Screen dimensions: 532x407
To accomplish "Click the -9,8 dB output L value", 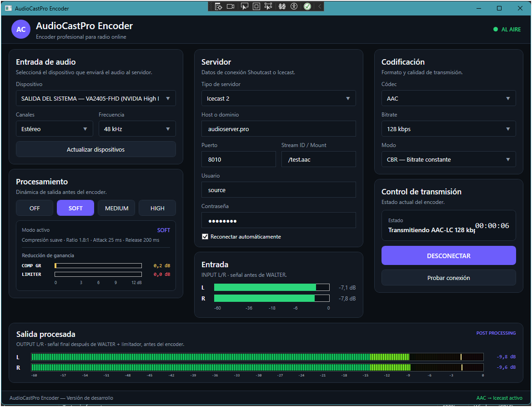I will pos(506,357).
